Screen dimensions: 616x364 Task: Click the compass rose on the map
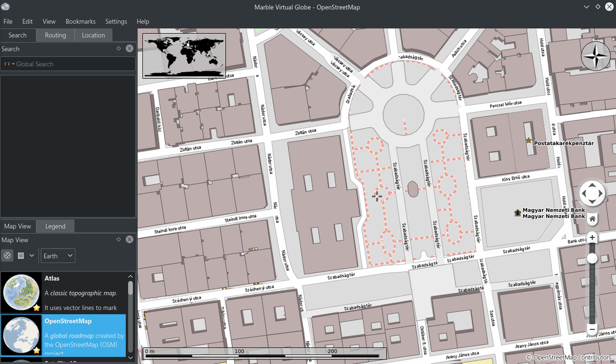[595, 55]
